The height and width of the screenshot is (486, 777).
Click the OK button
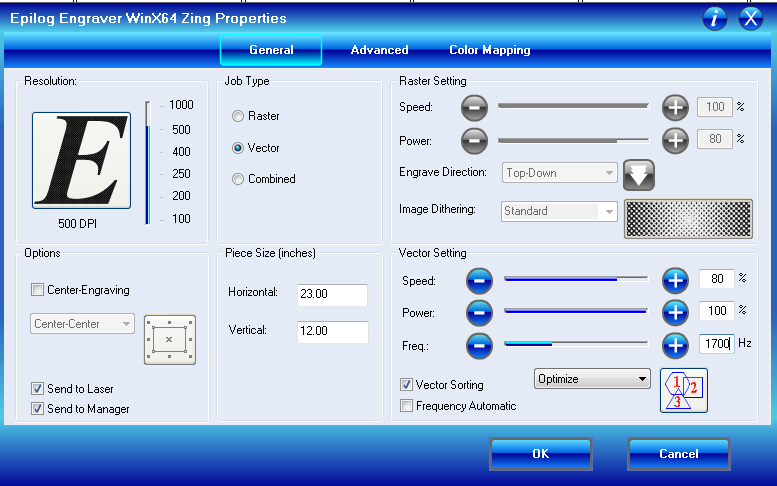tap(541, 454)
